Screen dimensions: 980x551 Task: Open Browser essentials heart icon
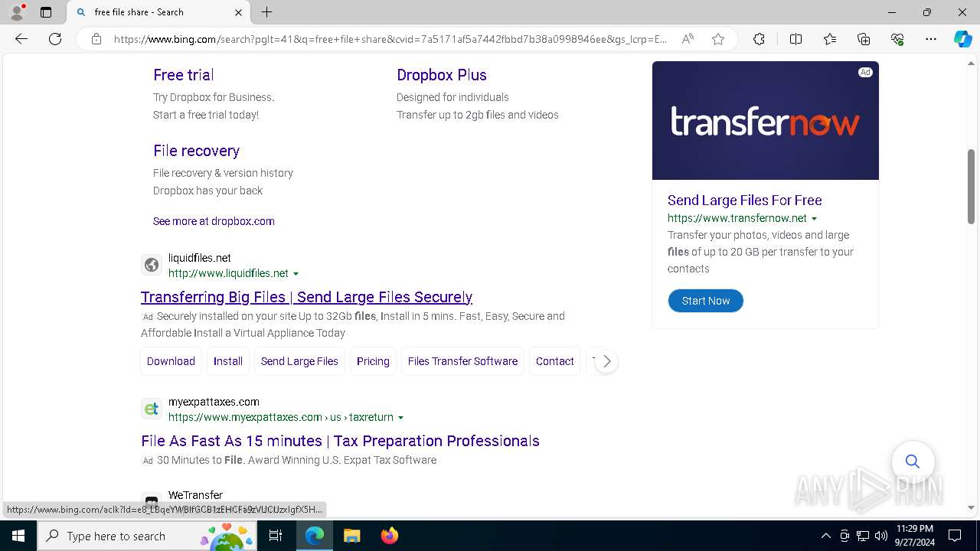(x=897, y=39)
